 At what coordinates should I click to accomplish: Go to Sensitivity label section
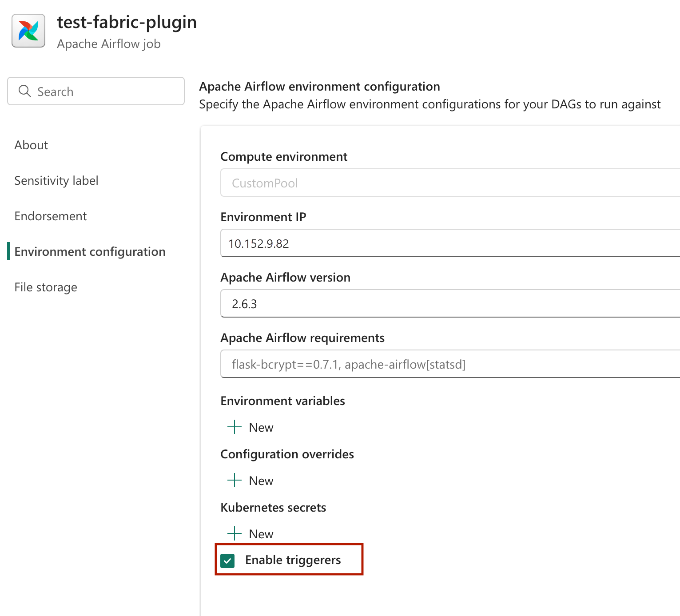[x=56, y=181]
